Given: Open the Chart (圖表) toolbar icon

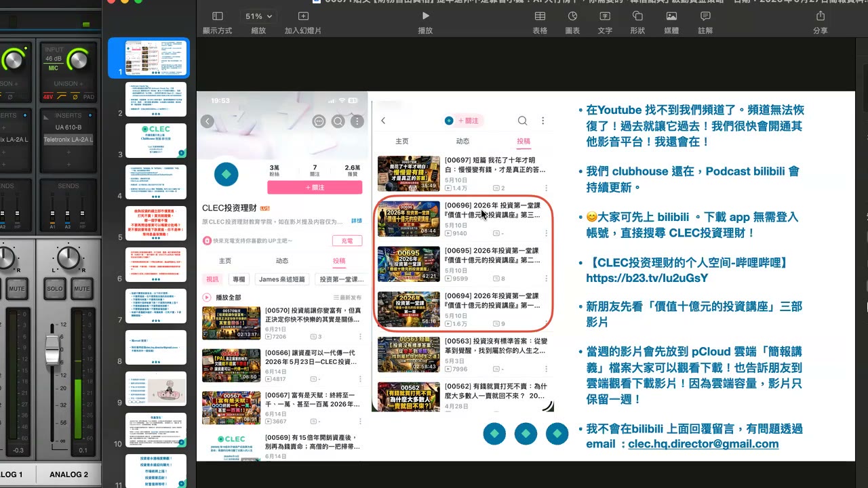Looking at the screenshot, I should pos(572,16).
